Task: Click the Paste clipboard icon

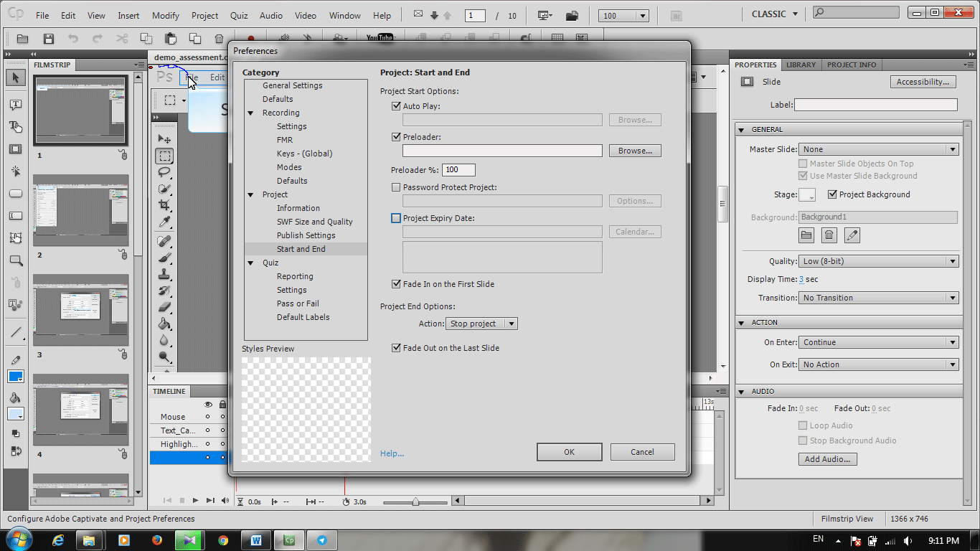Action: click(171, 39)
